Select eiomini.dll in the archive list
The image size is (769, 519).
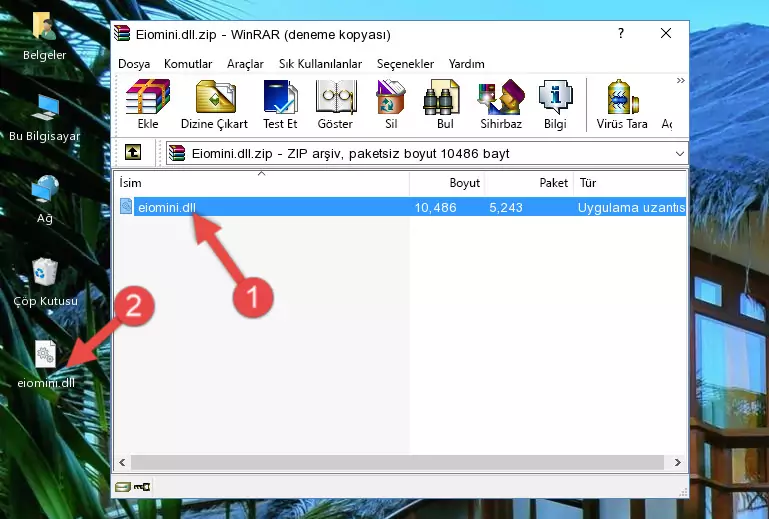[x=166, y=208]
